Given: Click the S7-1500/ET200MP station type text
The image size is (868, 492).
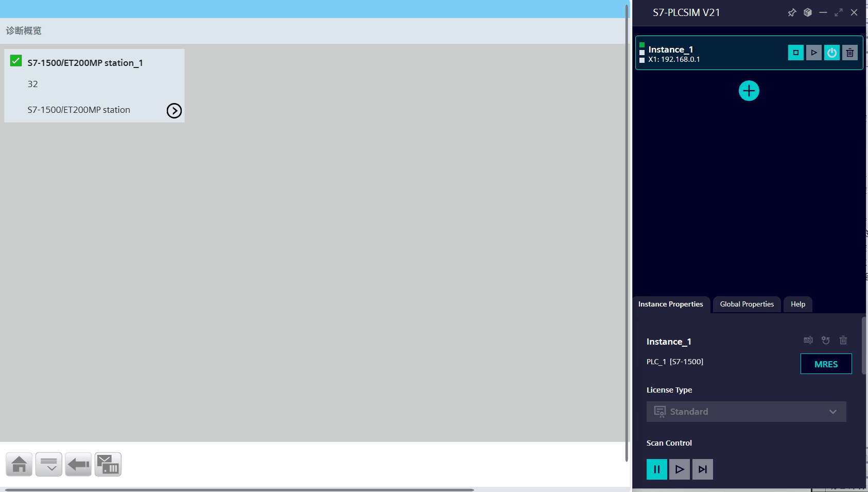Looking at the screenshot, I should pyautogui.click(x=79, y=110).
